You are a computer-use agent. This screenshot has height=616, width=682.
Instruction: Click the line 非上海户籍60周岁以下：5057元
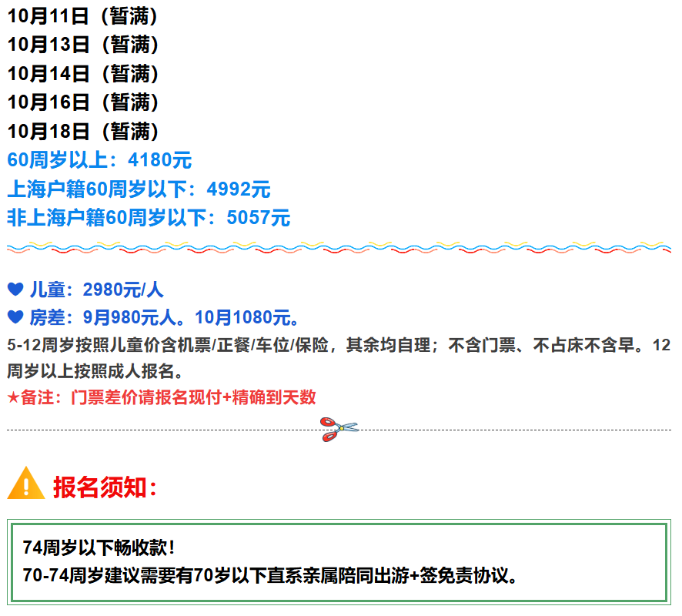149,217
